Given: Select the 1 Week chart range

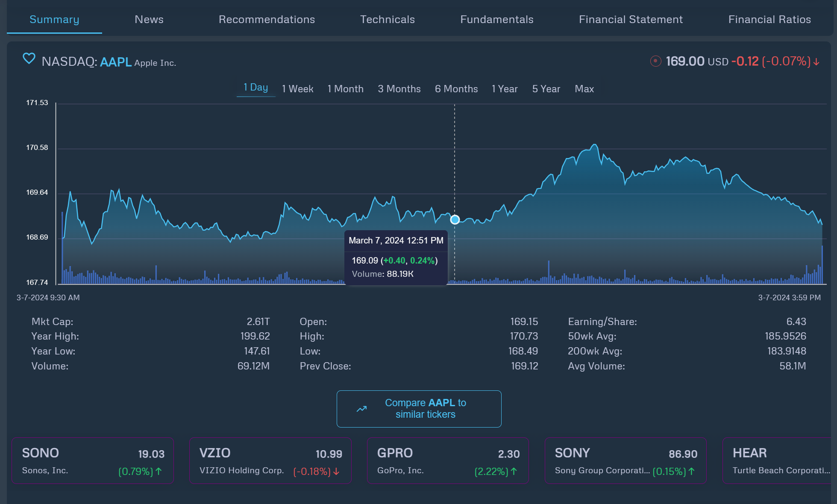Looking at the screenshot, I should [x=297, y=89].
